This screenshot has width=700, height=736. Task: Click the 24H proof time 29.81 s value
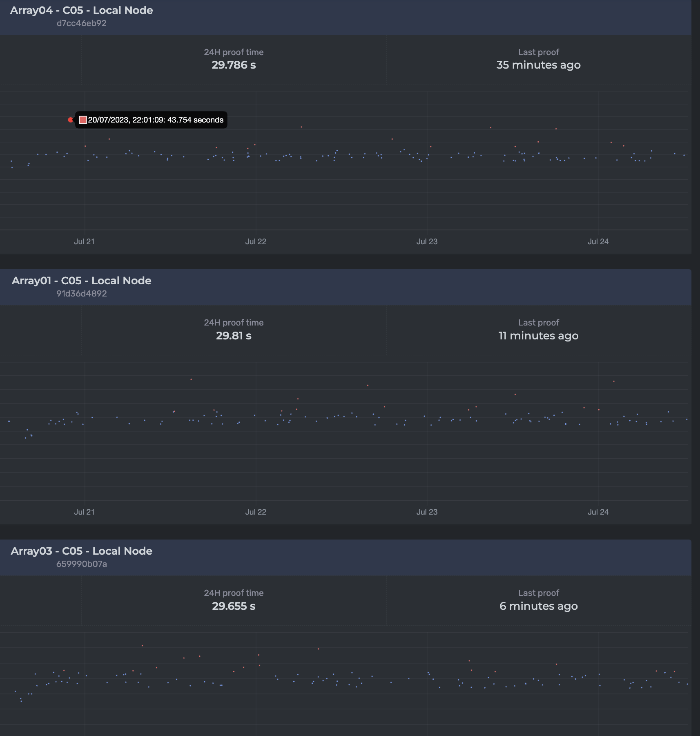[x=234, y=336]
